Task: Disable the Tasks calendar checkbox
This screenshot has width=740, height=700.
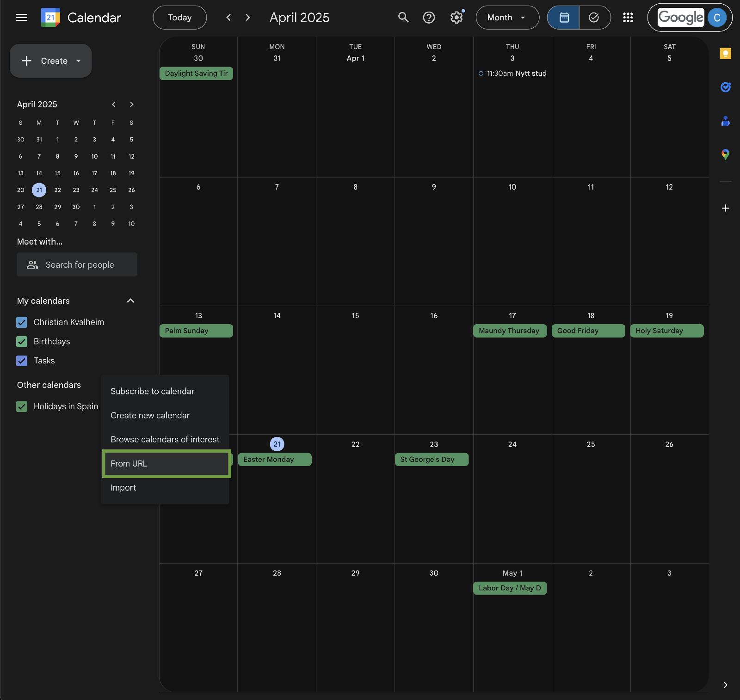Action: (x=22, y=361)
